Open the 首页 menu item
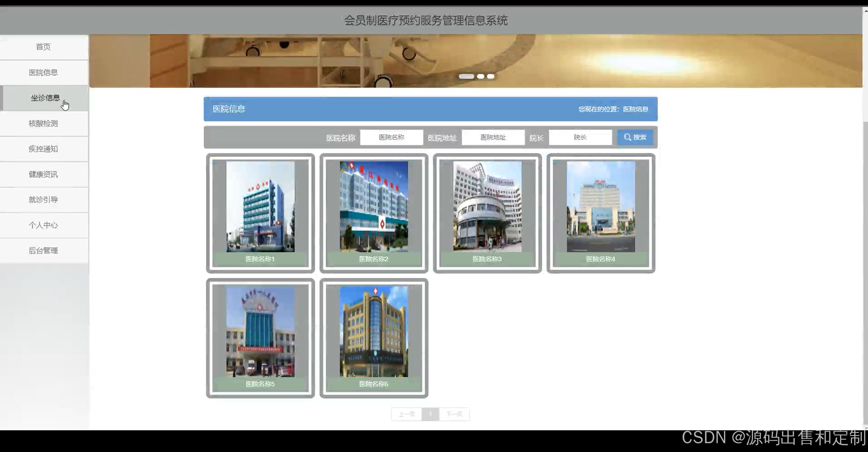Image resolution: width=868 pixels, height=452 pixels. [x=43, y=47]
